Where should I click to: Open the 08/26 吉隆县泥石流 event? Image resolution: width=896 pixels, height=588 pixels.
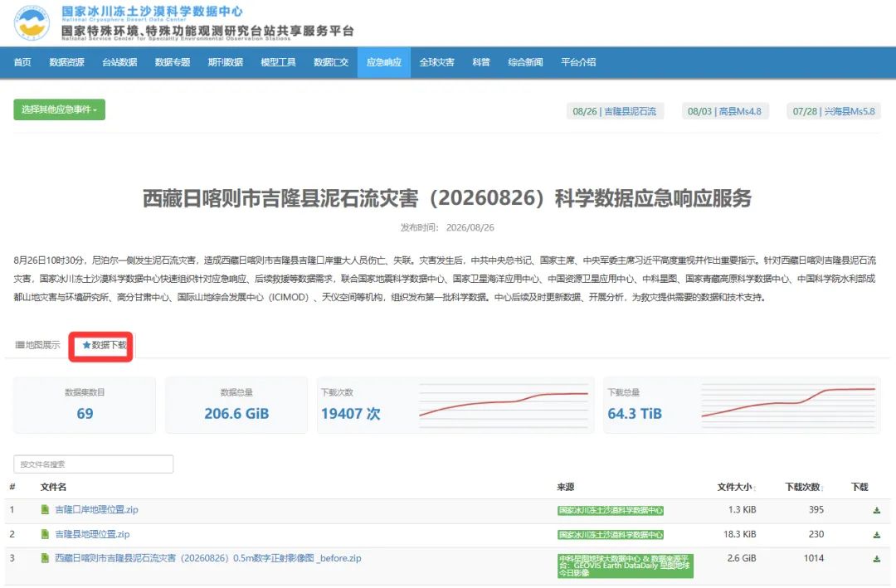(x=614, y=111)
